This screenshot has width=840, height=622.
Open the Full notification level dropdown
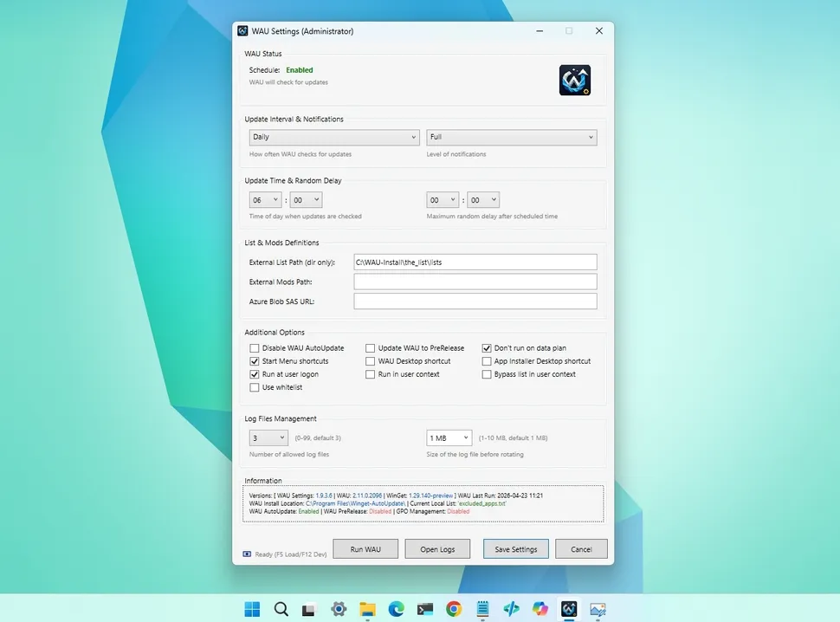[x=511, y=137]
